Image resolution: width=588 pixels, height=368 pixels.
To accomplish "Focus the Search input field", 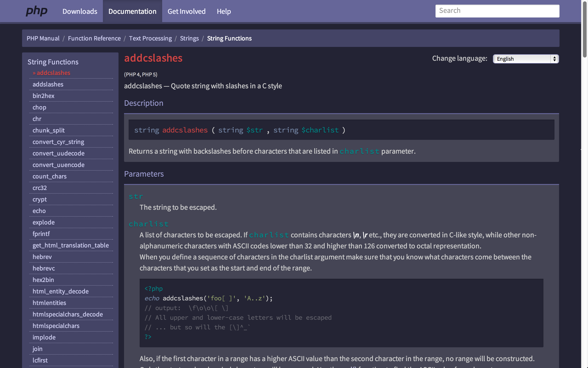I will [x=497, y=11].
